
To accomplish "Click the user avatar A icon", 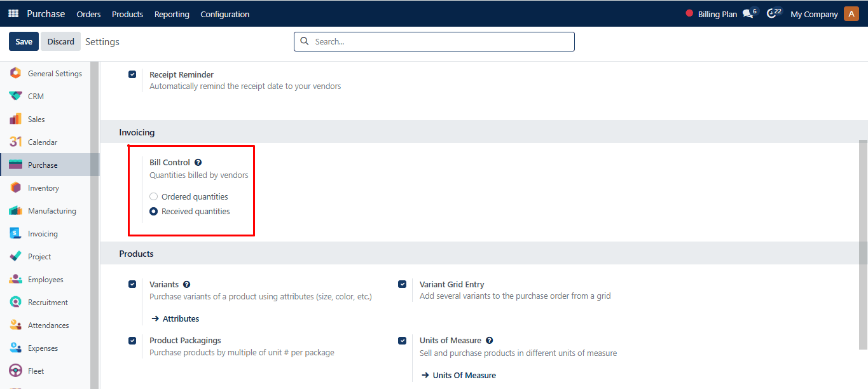I will coord(851,13).
